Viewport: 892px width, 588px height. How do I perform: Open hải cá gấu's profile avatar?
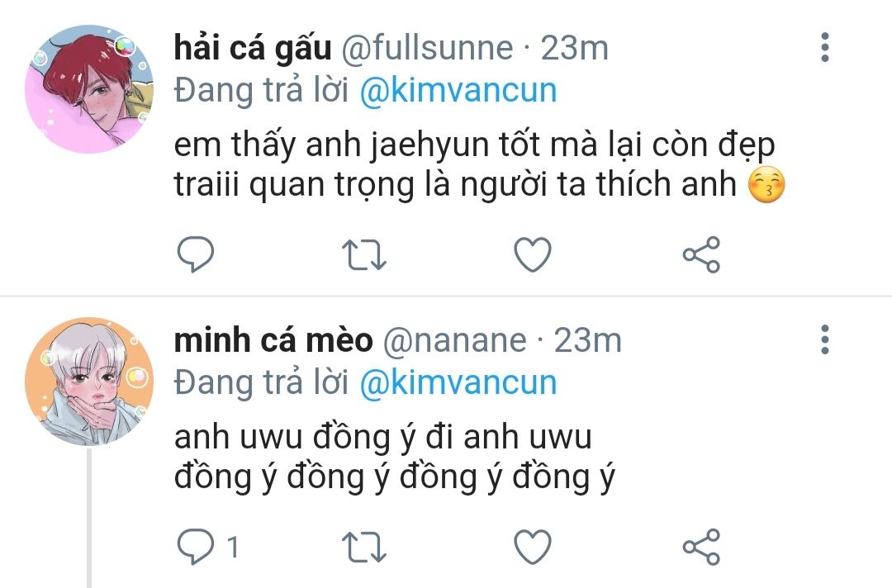(x=89, y=88)
